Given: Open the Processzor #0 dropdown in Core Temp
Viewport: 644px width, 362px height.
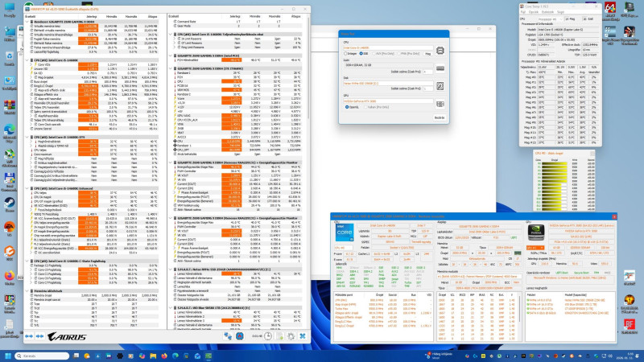Looking at the screenshot, I should [x=550, y=19].
